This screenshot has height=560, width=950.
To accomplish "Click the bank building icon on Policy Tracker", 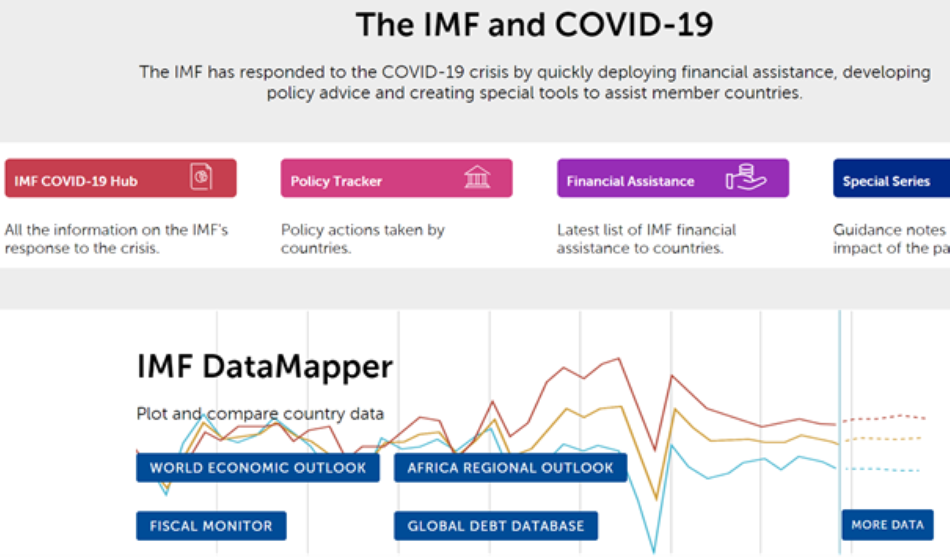I will coord(477,177).
